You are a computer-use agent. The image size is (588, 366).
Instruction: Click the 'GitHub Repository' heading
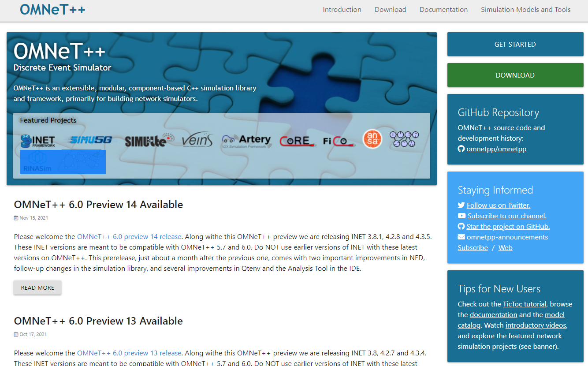pyautogui.click(x=498, y=112)
